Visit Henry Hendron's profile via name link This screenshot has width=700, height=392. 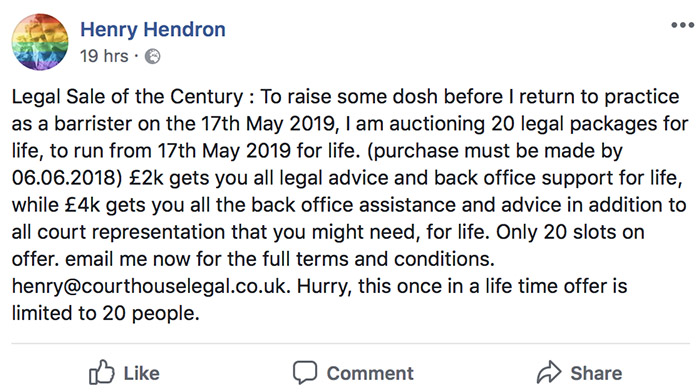[x=153, y=29]
